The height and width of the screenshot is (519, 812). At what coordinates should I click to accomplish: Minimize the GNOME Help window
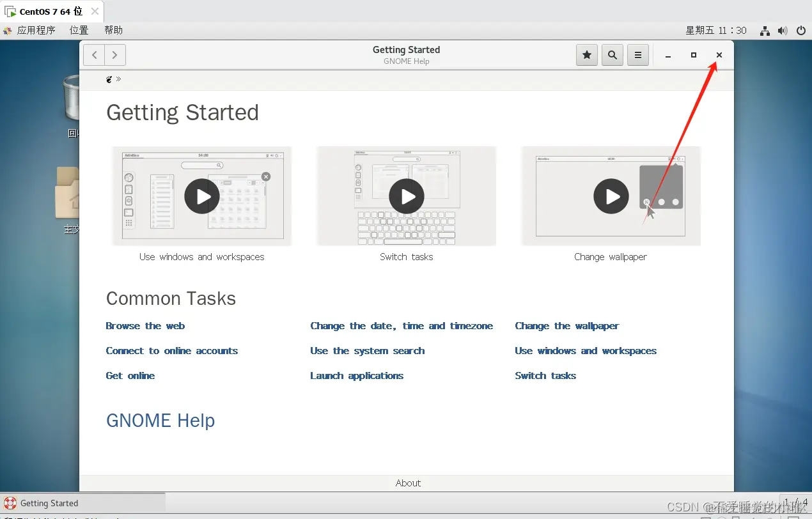[668, 56]
